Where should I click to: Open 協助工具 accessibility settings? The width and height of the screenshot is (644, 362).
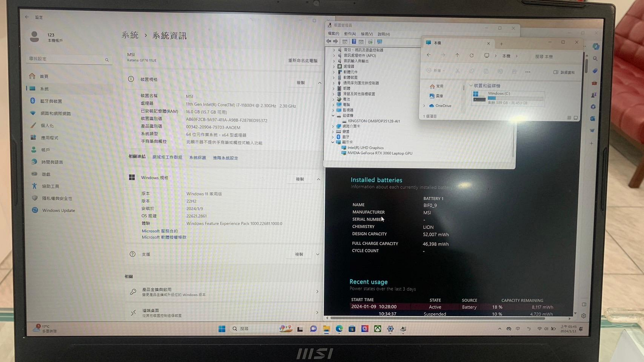pyautogui.click(x=50, y=186)
